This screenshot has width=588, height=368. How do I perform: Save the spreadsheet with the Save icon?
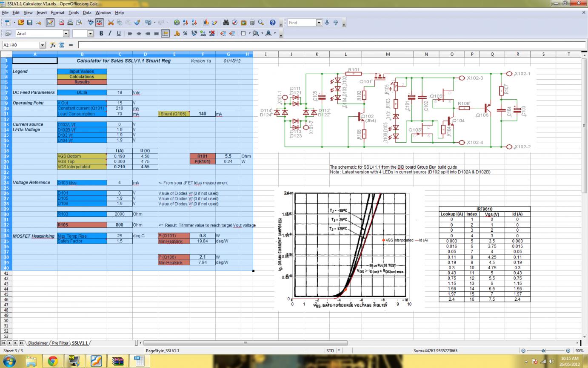30,23
